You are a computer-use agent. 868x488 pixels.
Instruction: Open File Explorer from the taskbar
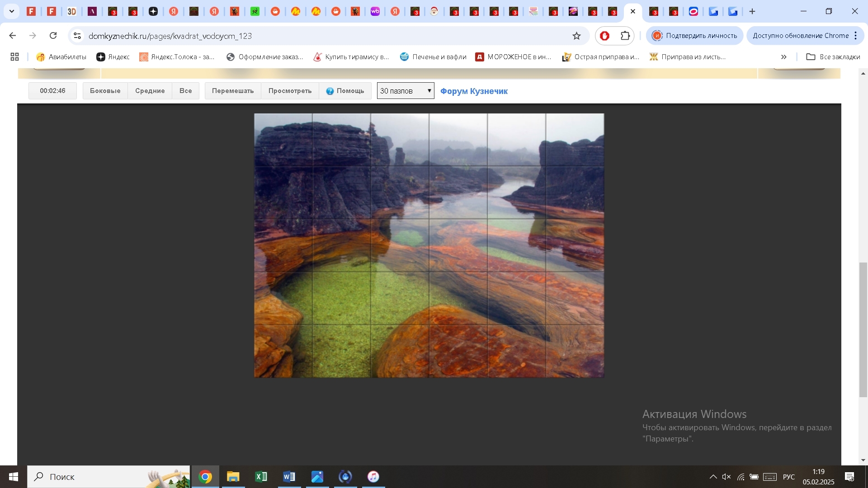point(233,477)
